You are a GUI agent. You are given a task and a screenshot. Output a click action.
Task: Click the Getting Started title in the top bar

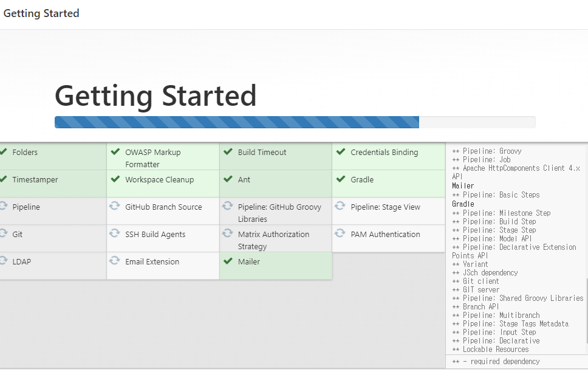[41, 13]
